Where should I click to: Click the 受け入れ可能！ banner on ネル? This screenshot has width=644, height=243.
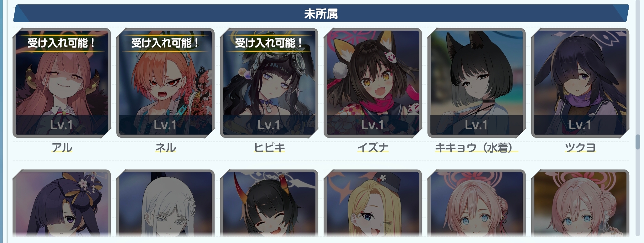[165, 43]
